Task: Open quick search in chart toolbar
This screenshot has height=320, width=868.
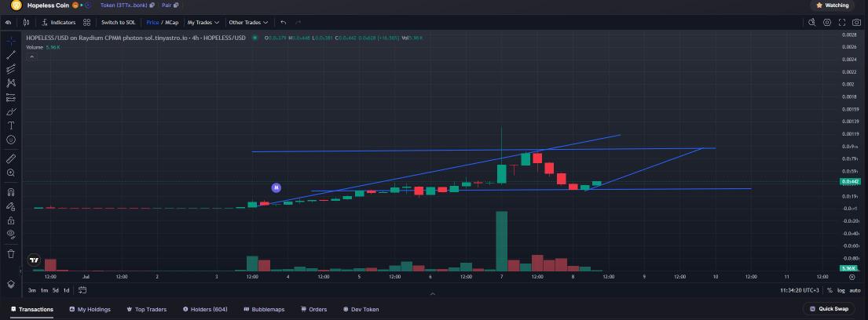Action: click(812, 23)
